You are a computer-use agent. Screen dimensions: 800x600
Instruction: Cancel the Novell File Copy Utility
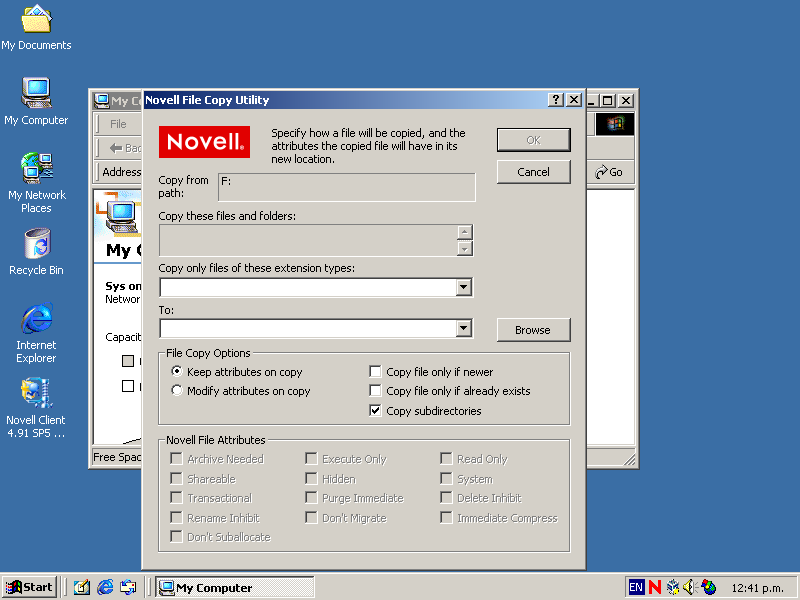click(x=534, y=172)
